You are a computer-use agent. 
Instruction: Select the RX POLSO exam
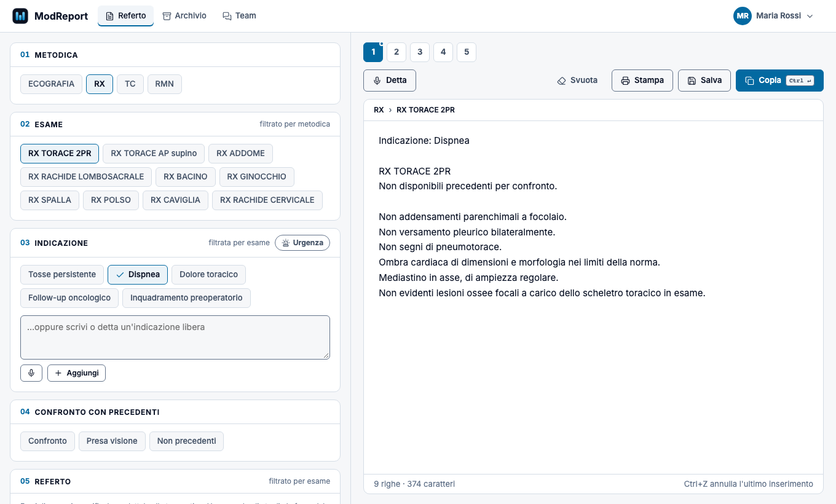111,200
